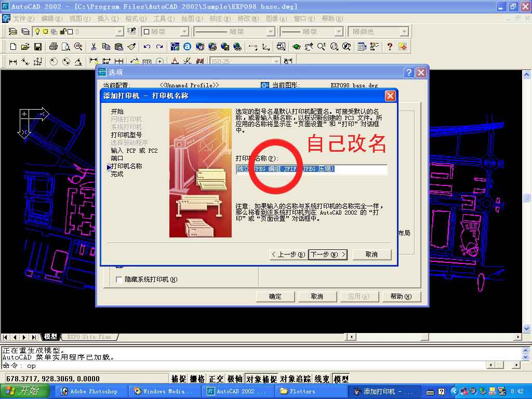Open the AutoCAD DesignCenter icon
This screenshot has height=399, width=532.
click(x=362, y=46)
